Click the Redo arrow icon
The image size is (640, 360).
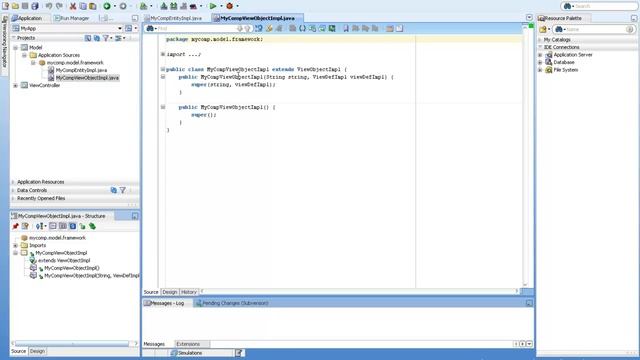(x=59, y=6)
